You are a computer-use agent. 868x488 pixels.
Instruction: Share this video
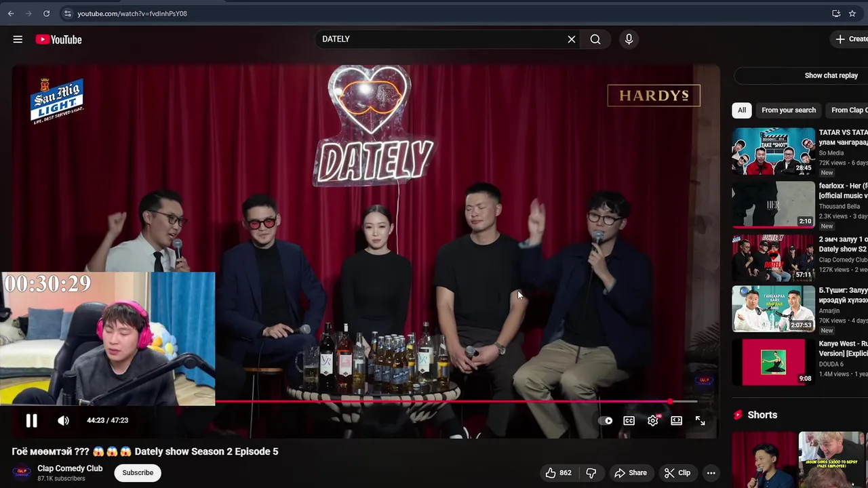pos(631,472)
